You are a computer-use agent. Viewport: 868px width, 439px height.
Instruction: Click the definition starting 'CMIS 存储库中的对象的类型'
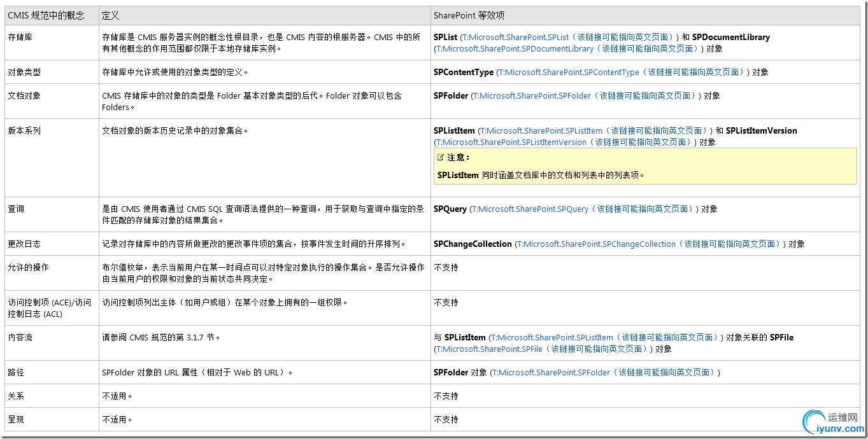[x=252, y=102]
